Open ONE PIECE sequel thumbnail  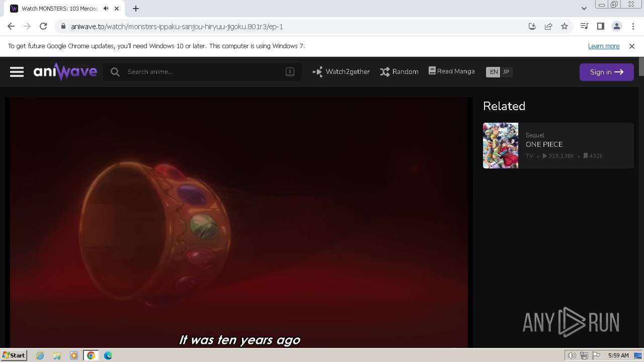tap(501, 145)
